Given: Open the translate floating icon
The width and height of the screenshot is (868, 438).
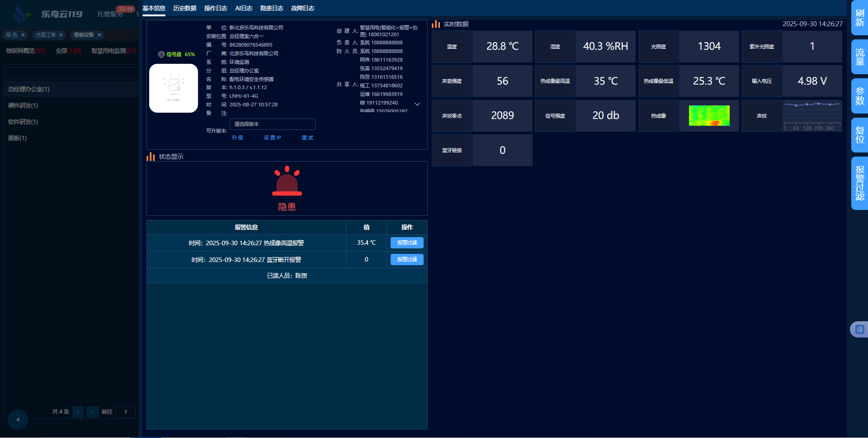Looking at the screenshot, I should point(859,329).
